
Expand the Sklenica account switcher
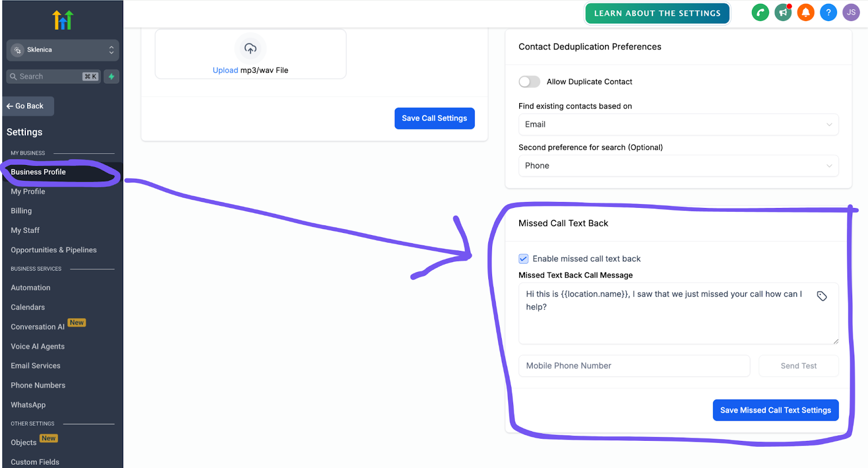62,50
